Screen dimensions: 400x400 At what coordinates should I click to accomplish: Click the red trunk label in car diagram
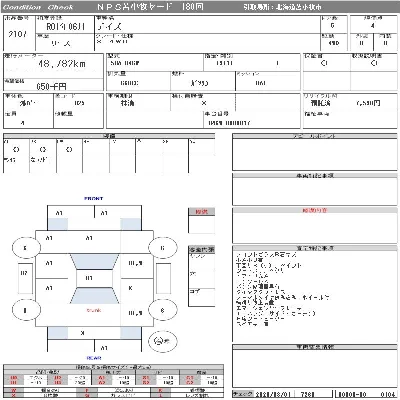tap(94, 310)
